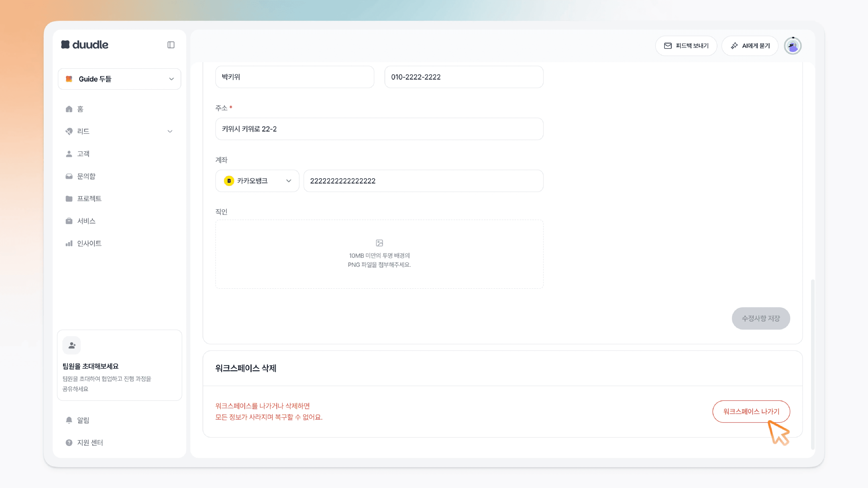
Task: Click the AI에게 묻기 button
Action: point(750,46)
